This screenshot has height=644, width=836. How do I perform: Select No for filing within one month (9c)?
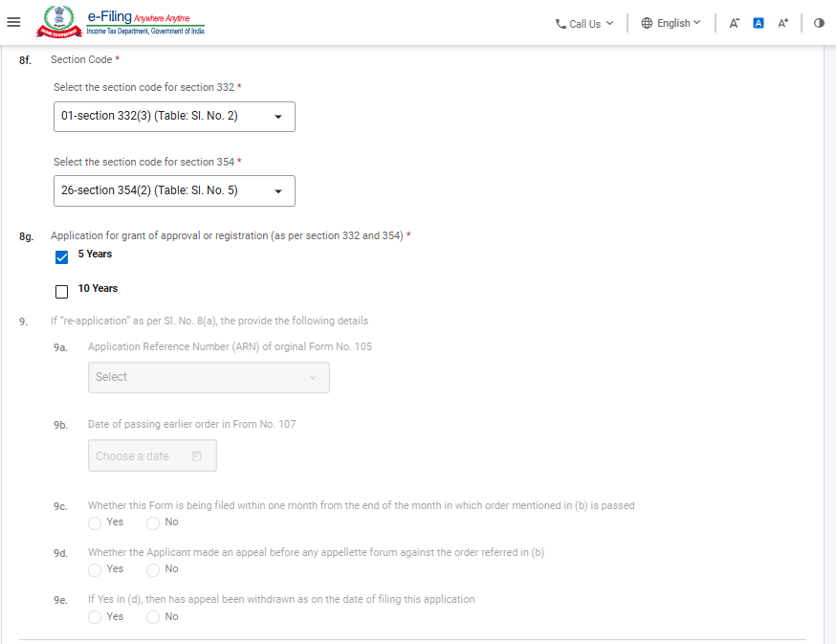[153, 522]
